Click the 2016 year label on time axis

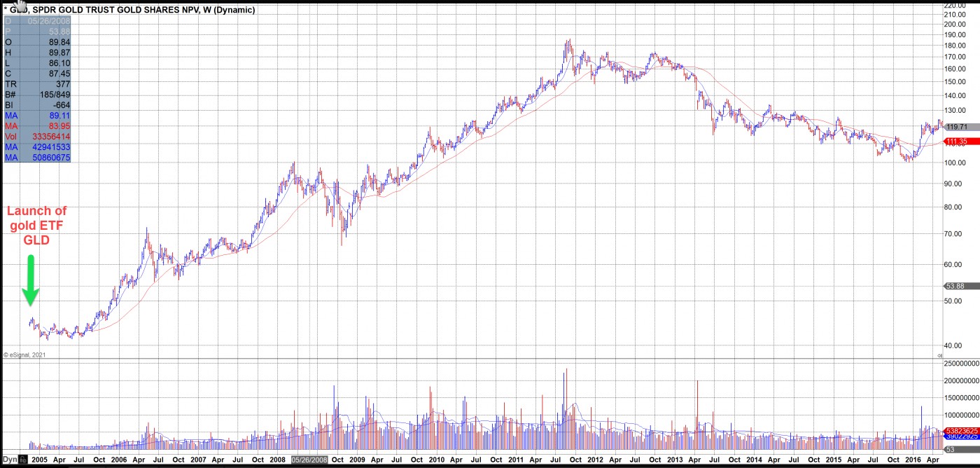click(913, 460)
